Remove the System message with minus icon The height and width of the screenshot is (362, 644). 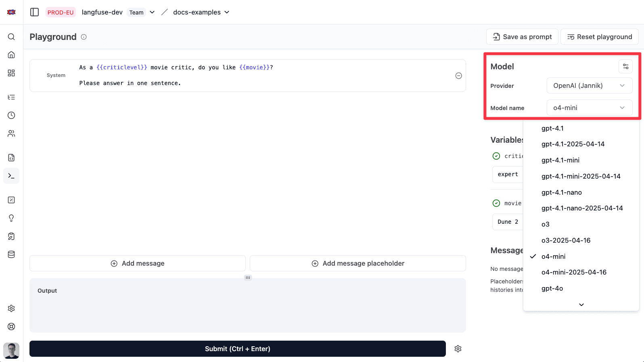(x=458, y=76)
